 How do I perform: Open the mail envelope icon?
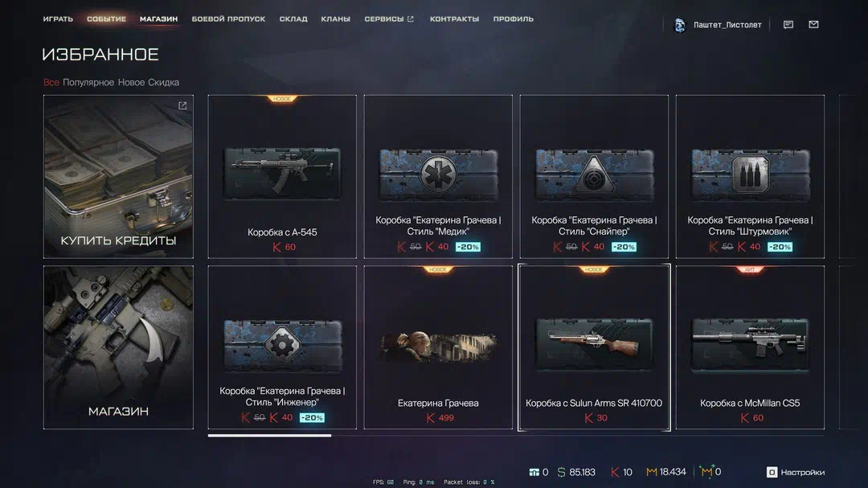(813, 24)
